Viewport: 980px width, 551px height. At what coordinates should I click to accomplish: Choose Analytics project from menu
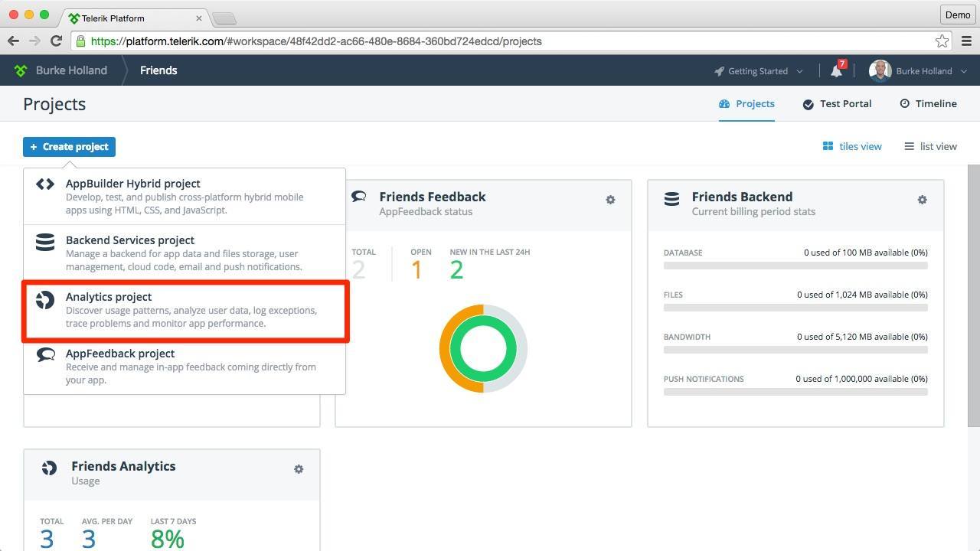185,310
